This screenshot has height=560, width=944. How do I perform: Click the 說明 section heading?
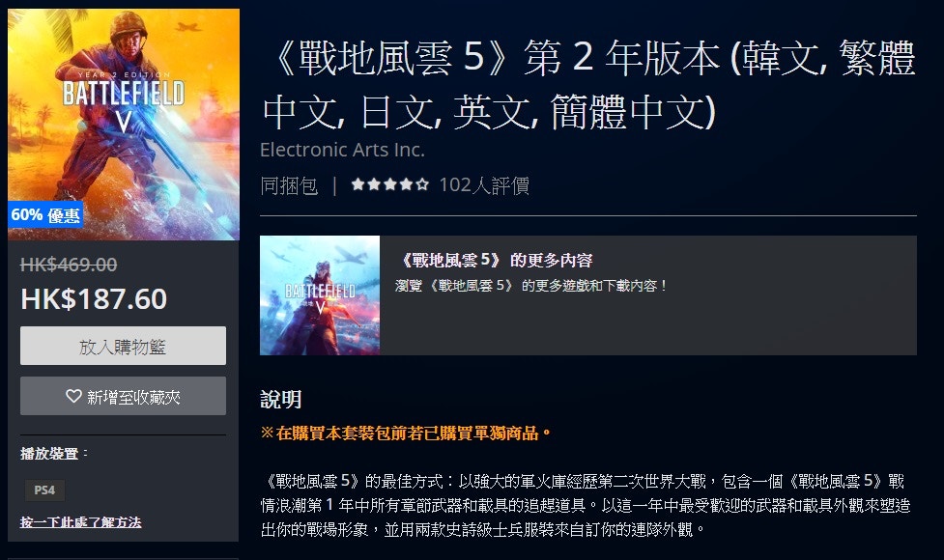point(280,400)
